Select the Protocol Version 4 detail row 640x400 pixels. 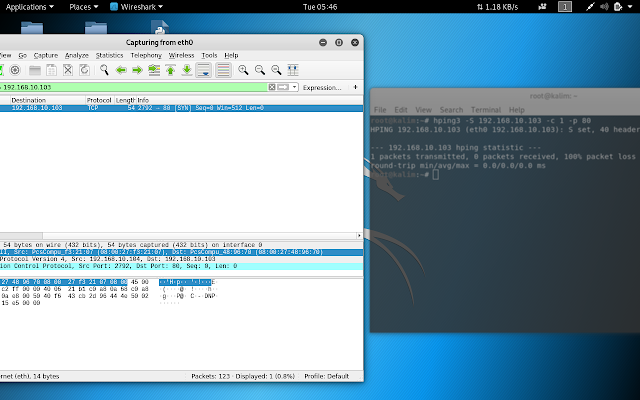click(x=181, y=259)
